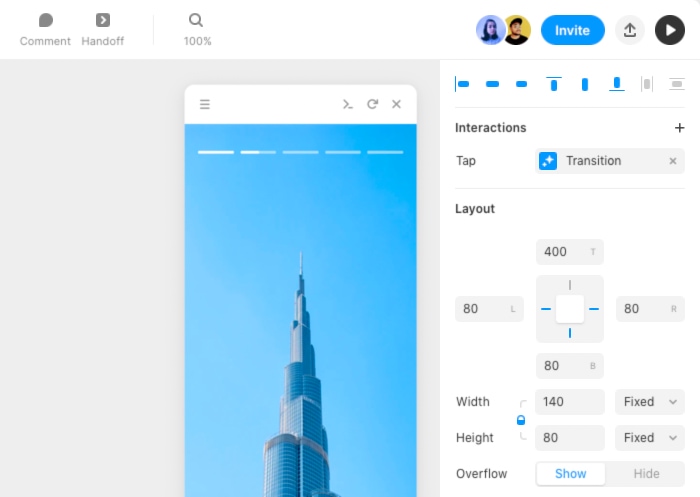
Task: Start the preview play button
Action: (x=670, y=30)
